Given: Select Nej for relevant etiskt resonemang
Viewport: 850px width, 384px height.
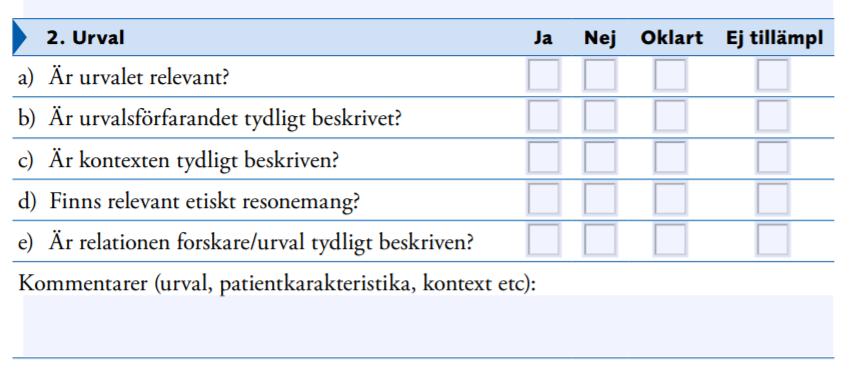Looking at the screenshot, I should coord(600,199).
